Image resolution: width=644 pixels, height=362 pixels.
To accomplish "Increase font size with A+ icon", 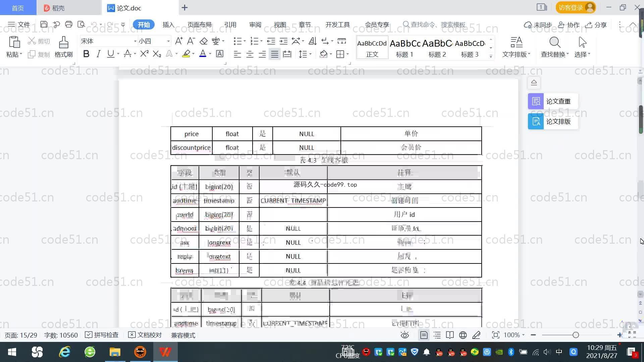I will [x=179, y=41].
